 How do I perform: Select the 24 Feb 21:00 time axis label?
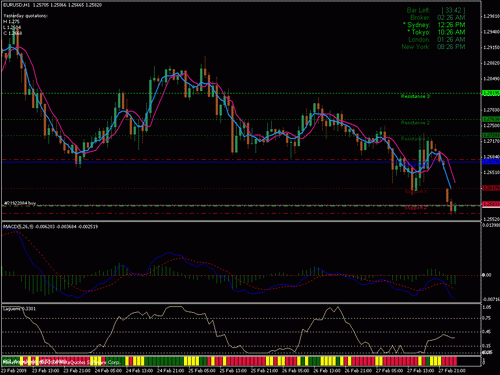(170, 370)
